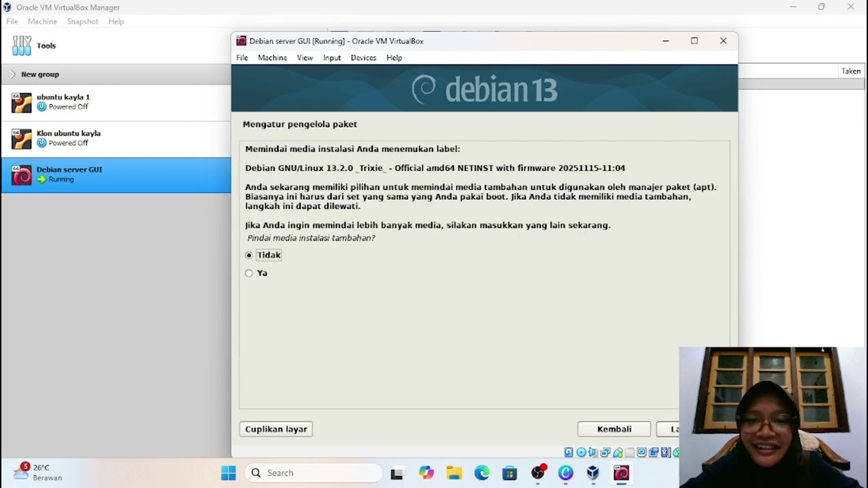Minimize the Debian server GUI VM window
This screenshot has height=488, width=868.
666,41
